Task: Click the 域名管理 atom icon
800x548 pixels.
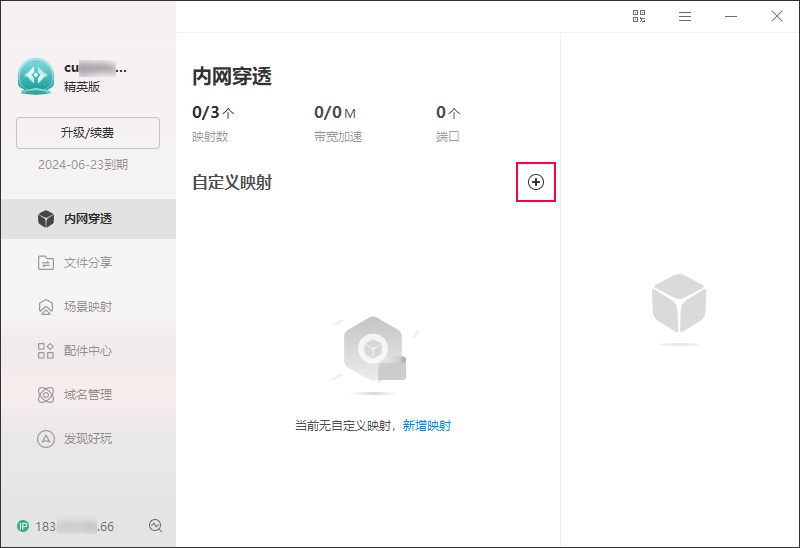Action: coord(46,394)
